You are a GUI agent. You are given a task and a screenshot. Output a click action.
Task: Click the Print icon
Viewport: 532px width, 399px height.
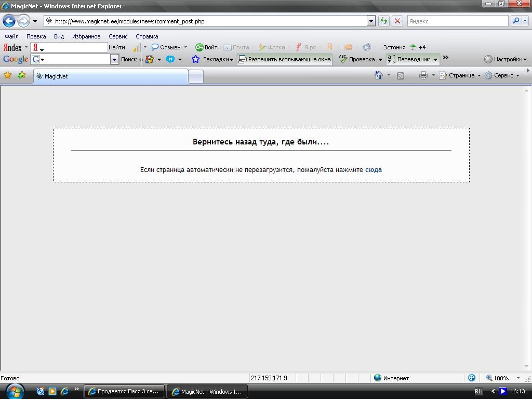click(x=423, y=75)
